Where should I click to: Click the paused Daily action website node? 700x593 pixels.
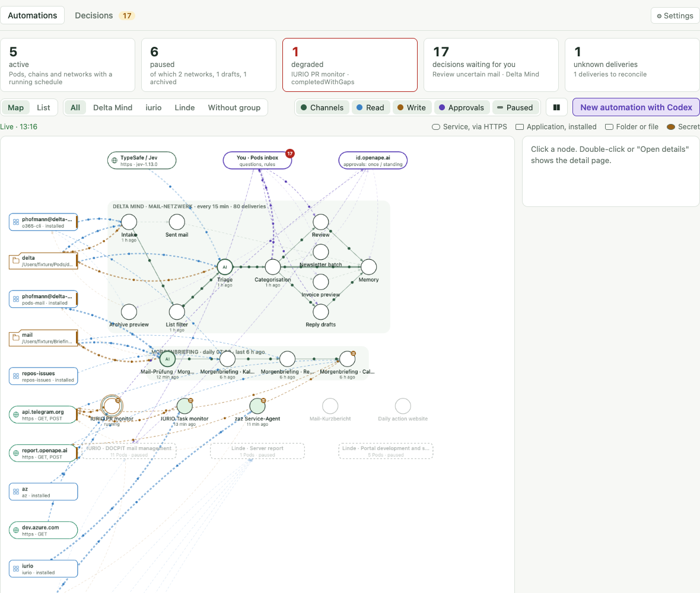pyautogui.click(x=403, y=406)
